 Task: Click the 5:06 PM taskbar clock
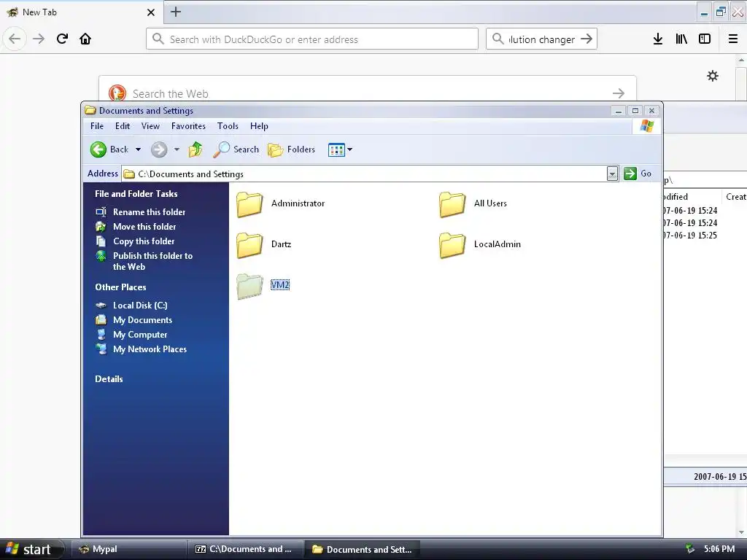(x=719, y=549)
